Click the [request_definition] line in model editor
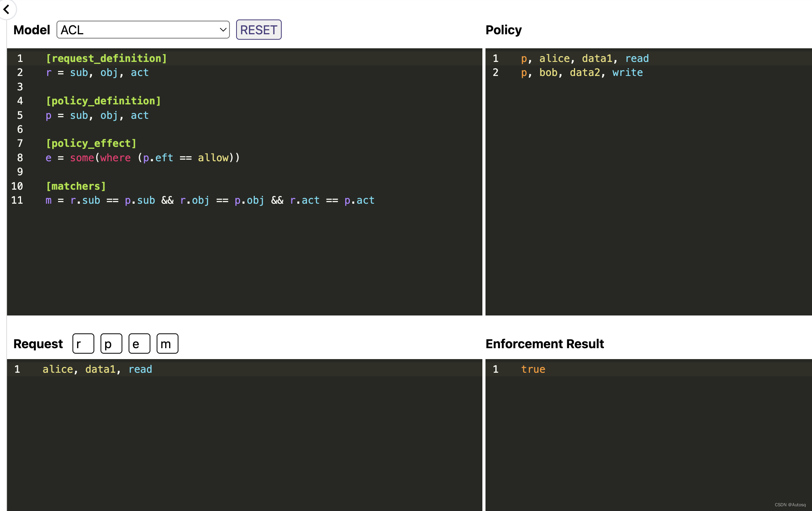 [x=106, y=58]
